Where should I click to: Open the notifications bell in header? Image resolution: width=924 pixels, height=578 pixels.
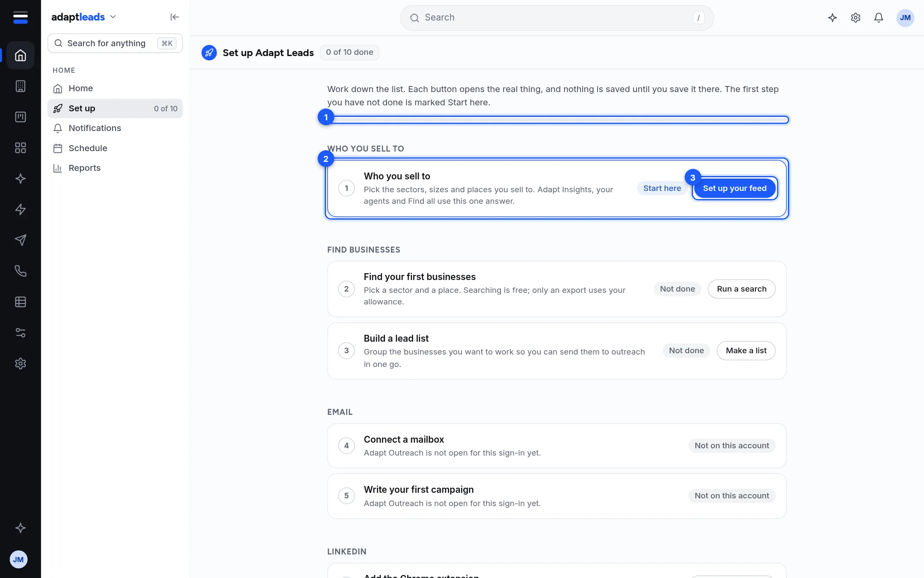click(879, 18)
